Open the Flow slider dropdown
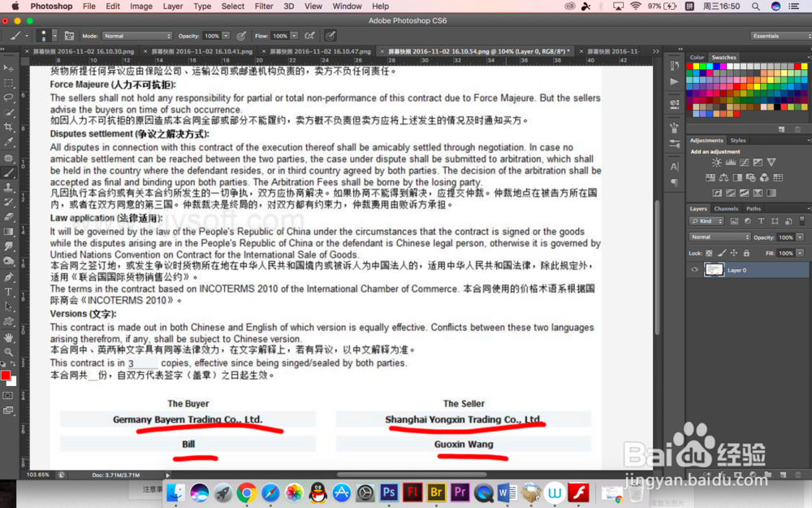 click(x=294, y=36)
